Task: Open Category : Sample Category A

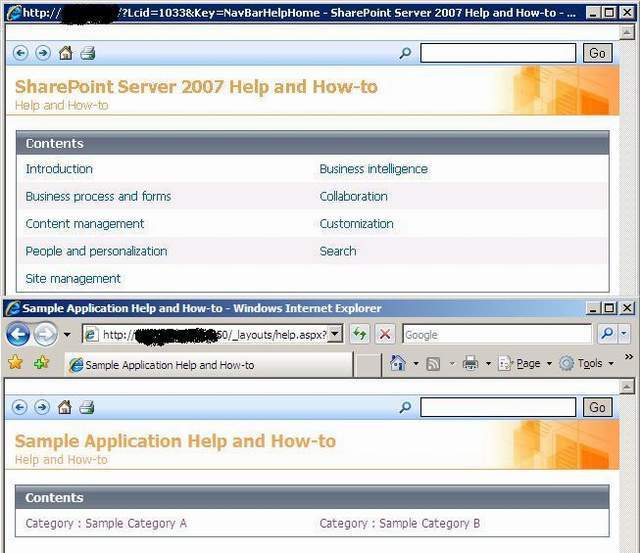Action: point(106,523)
